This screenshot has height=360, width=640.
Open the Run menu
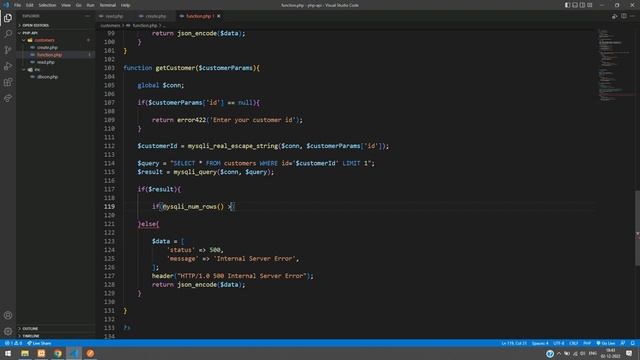[90, 5]
